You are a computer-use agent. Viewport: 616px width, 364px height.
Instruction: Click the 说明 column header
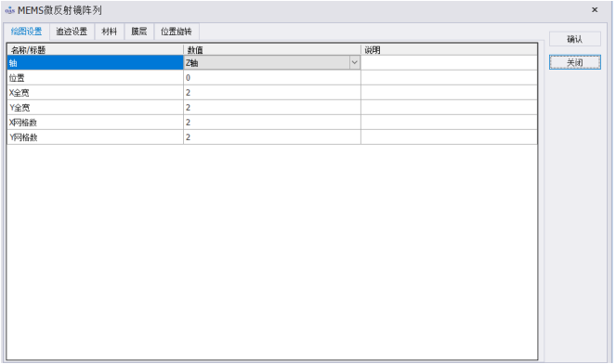coord(449,50)
